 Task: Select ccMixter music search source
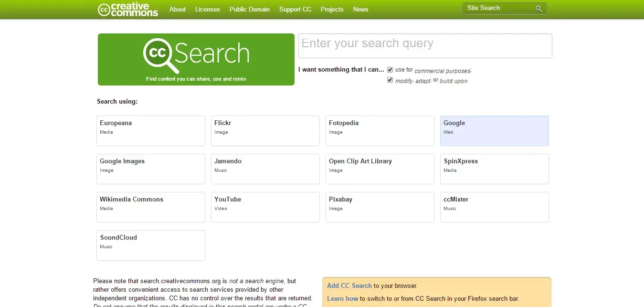495,207
